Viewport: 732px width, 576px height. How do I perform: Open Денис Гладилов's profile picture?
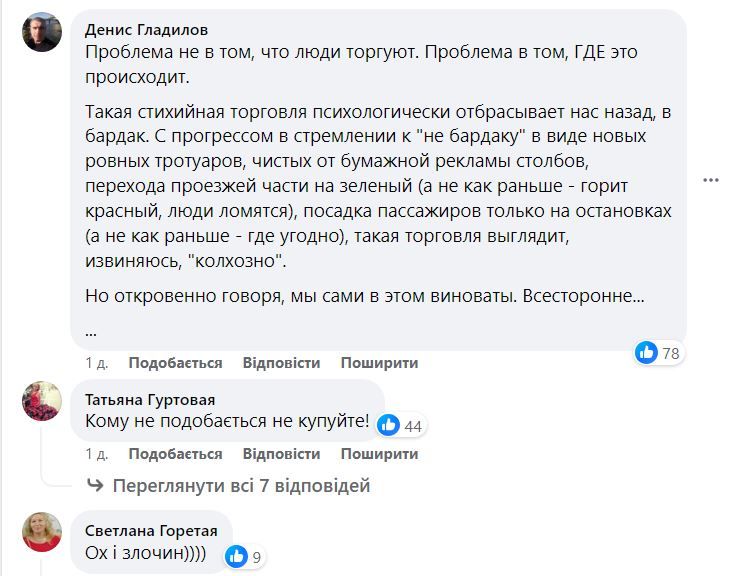[x=42, y=32]
